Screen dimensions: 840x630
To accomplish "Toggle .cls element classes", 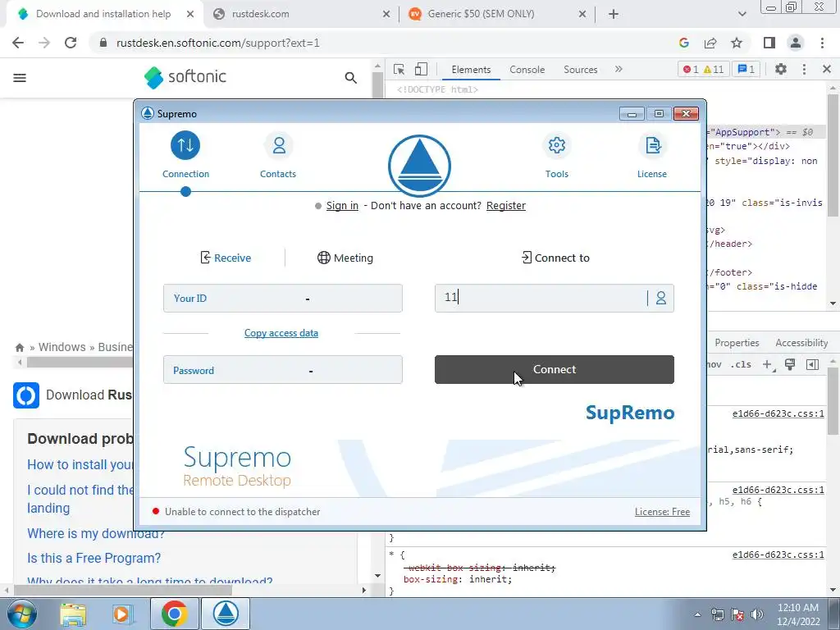I will [x=741, y=365].
